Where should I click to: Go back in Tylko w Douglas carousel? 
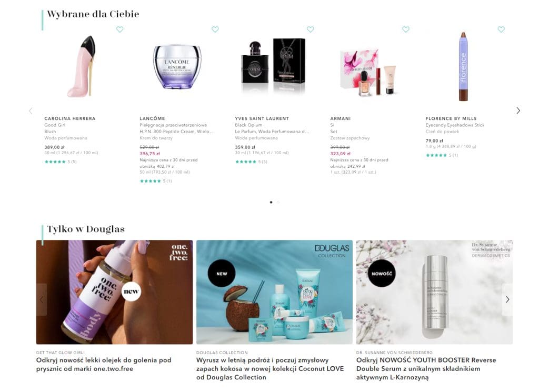[42, 299]
